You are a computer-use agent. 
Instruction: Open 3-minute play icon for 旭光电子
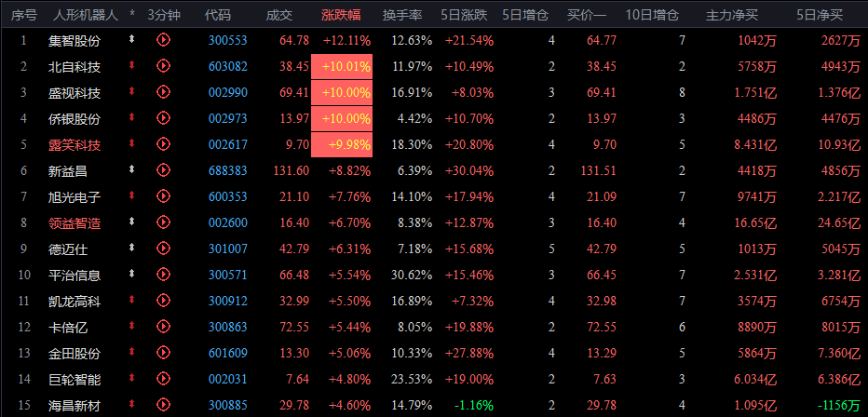(x=163, y=195)
